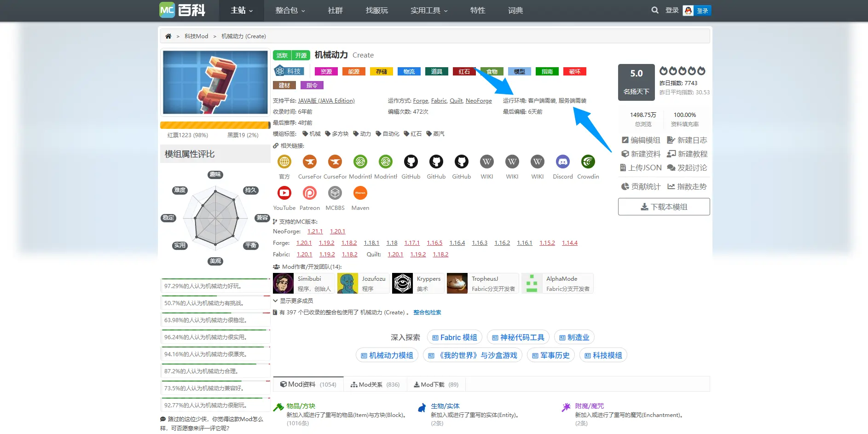Open the MCBBS link icon

pyautogui.click(x=335, y=193)
